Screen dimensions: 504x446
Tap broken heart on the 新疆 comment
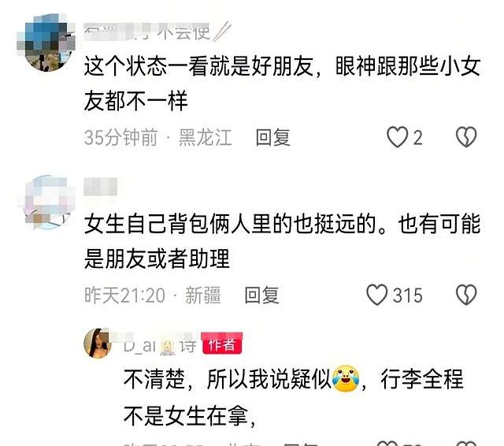click(x=466, y=295)
